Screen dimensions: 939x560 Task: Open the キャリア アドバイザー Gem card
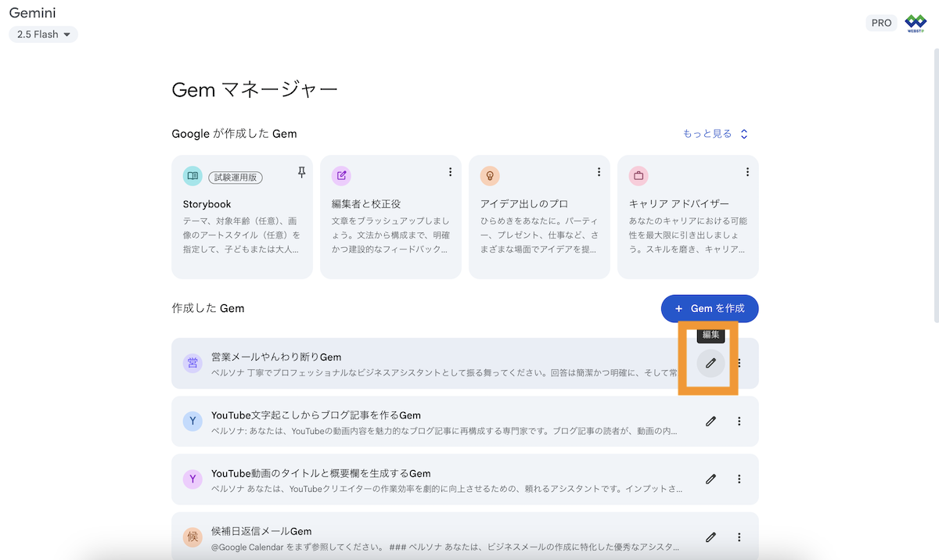coord(688,217)
